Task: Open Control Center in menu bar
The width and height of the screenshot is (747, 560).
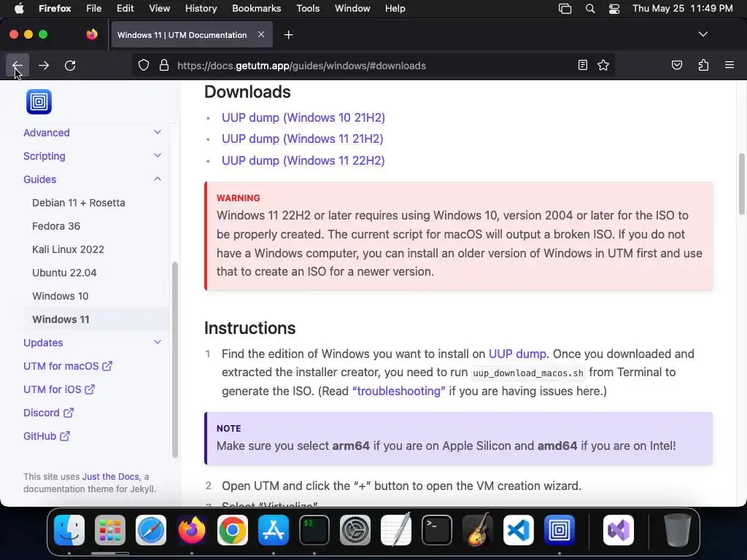Action: click(614, 9)
